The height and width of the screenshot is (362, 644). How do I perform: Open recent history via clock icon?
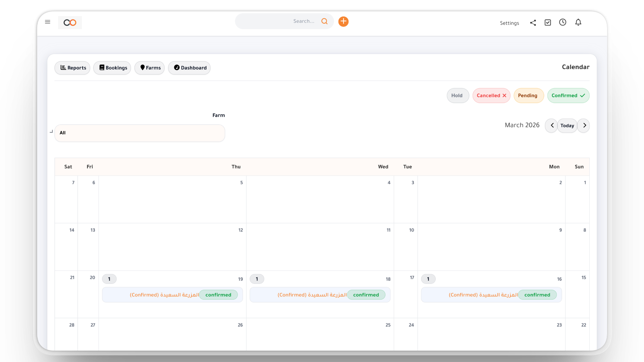coord(563,22)
